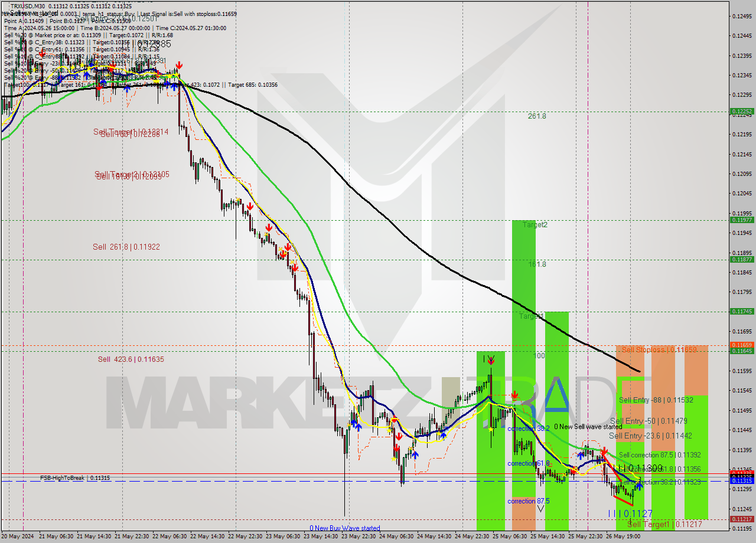Image resolution: width=756 pixels, height=543 pixels.
Task: Click green price tag 0.11645 on axis
Action: tap(742, 351)
